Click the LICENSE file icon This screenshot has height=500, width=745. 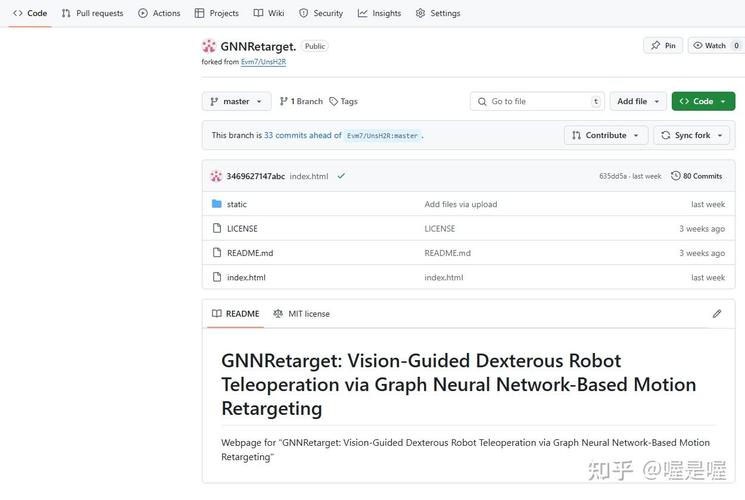pos(217,228)
